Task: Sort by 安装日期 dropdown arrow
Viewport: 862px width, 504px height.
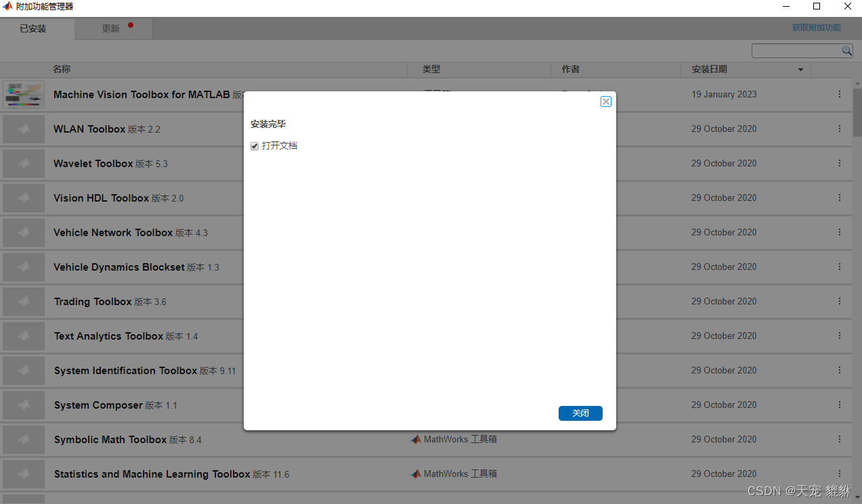Action: (800, 70)
